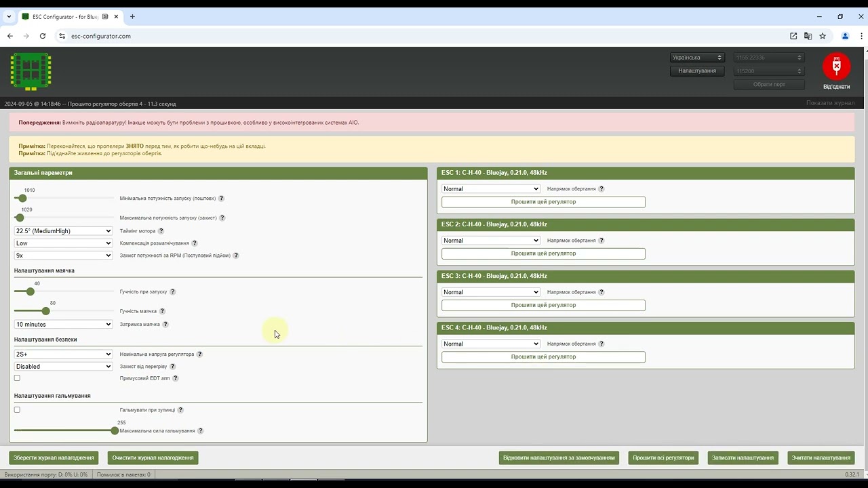Open help icon for Гальмувати при зупинці

click(180, 410)
